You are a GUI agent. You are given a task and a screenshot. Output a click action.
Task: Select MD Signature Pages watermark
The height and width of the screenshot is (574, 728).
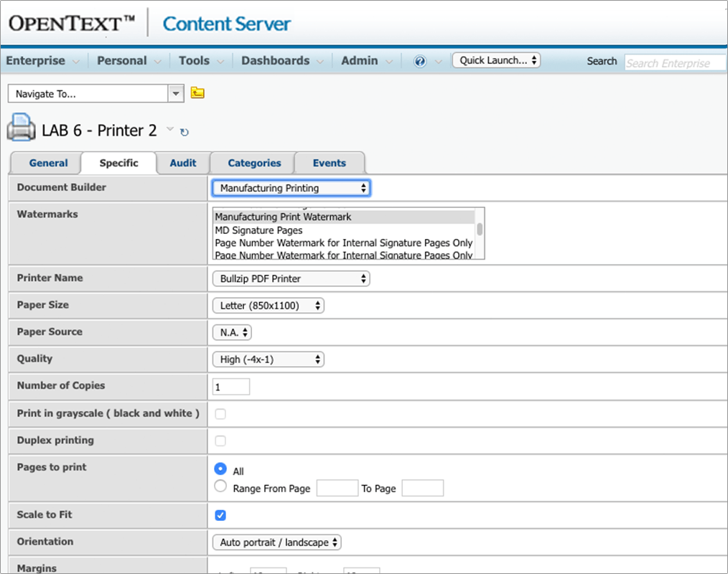click(344, 230)
